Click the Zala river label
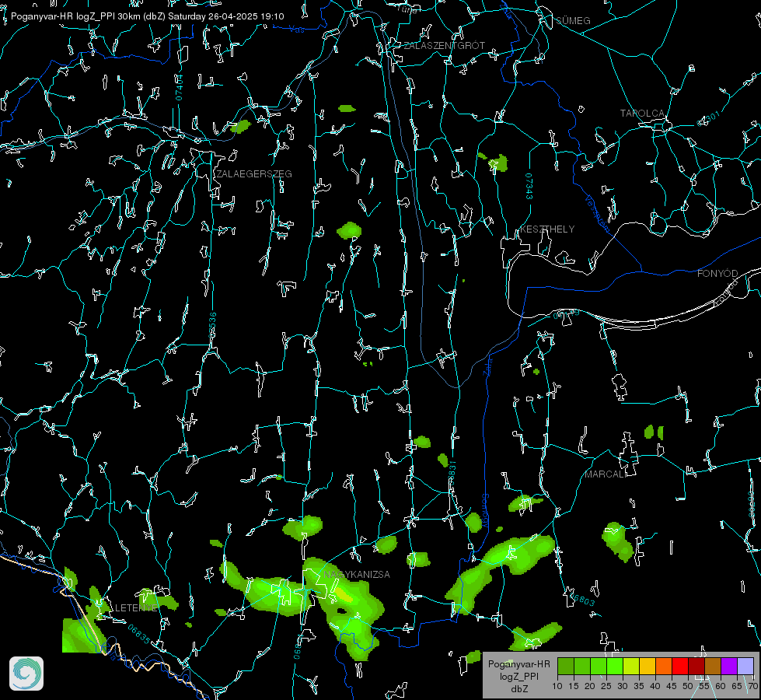Screen dimensions: 761x700 (487, 367)
